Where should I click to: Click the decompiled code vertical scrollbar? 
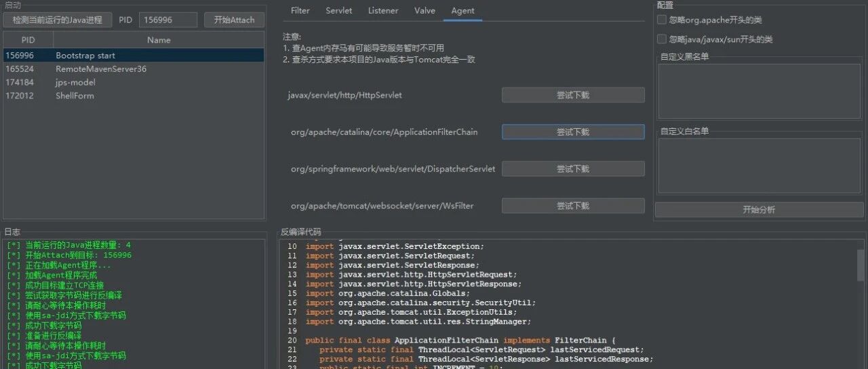point(861,265)
